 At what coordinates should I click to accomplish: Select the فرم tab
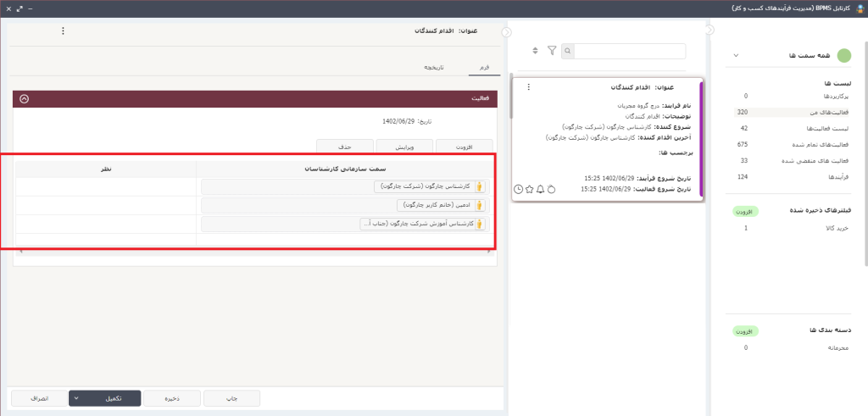pyautogui.click(x=484, y=66)
